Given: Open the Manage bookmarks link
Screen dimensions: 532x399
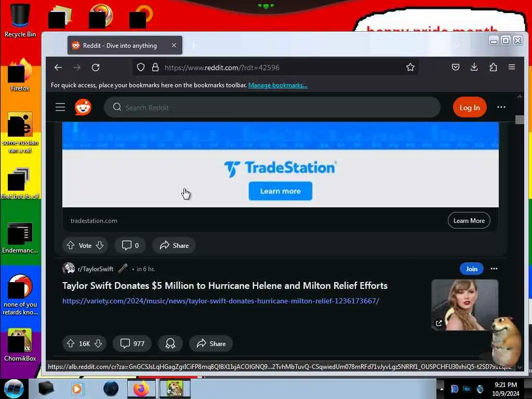Looking at the screenshot, I should (277, 85).
